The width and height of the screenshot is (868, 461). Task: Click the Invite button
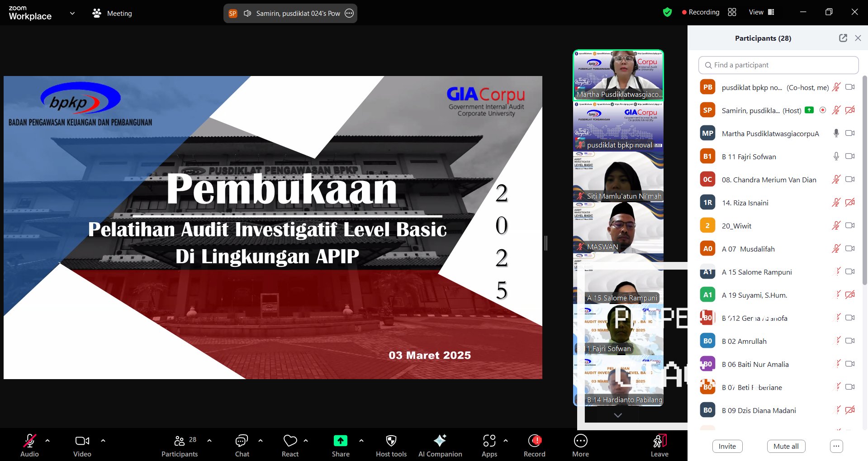click(727, 446)
